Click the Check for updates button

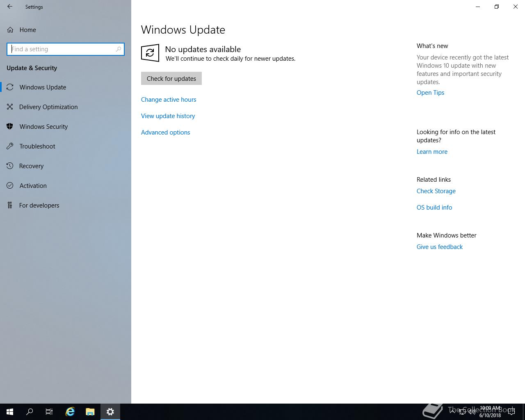point(171,78)
